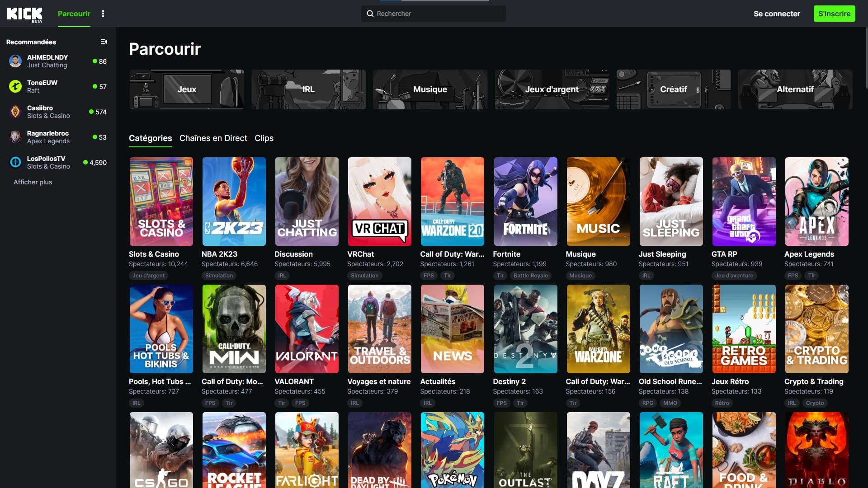Collapse the Recommandées sidebar

coord(104,42)
